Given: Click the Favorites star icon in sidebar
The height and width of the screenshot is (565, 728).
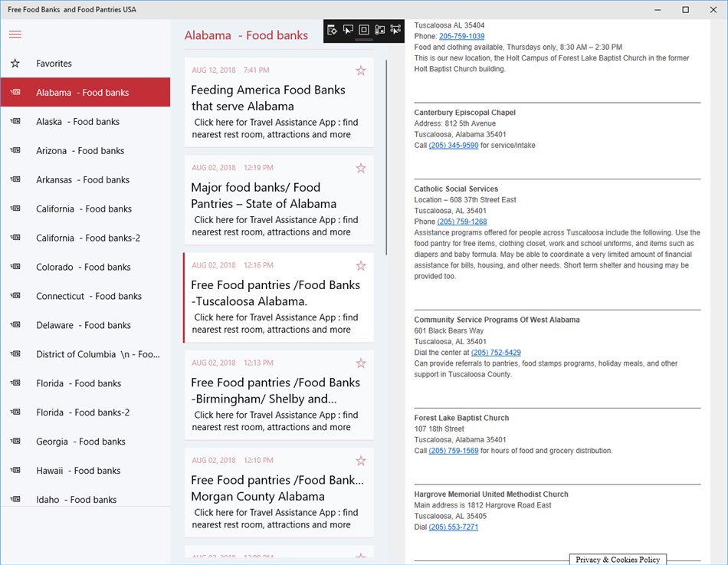Looking at the screenshot, I should 15,63.
